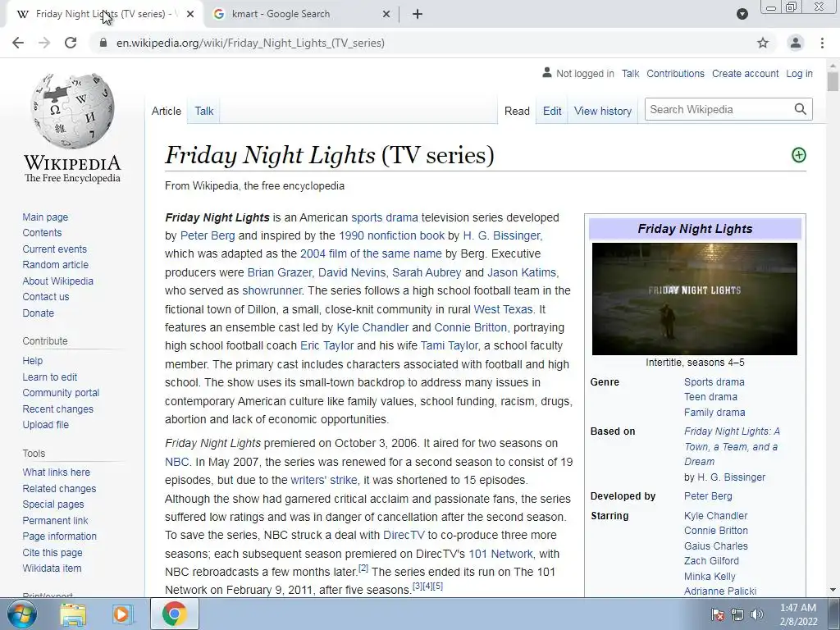840x630 pixels.
Task: Open Chrome profile avatar icon
Action: 796,43
